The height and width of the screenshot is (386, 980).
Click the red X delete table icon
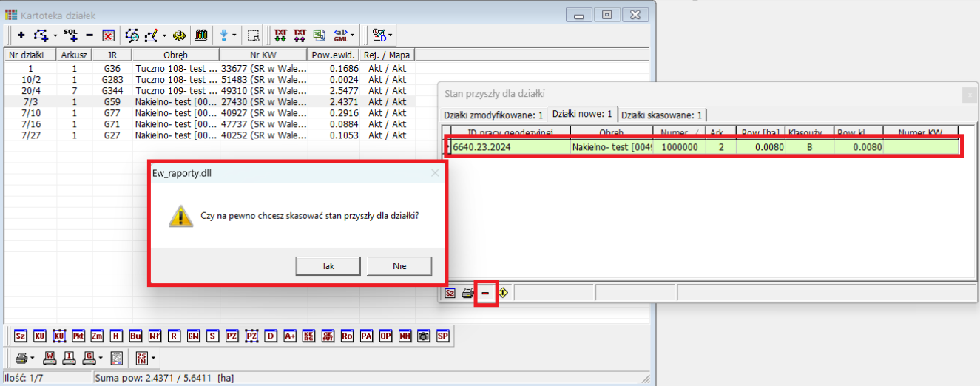108,35
